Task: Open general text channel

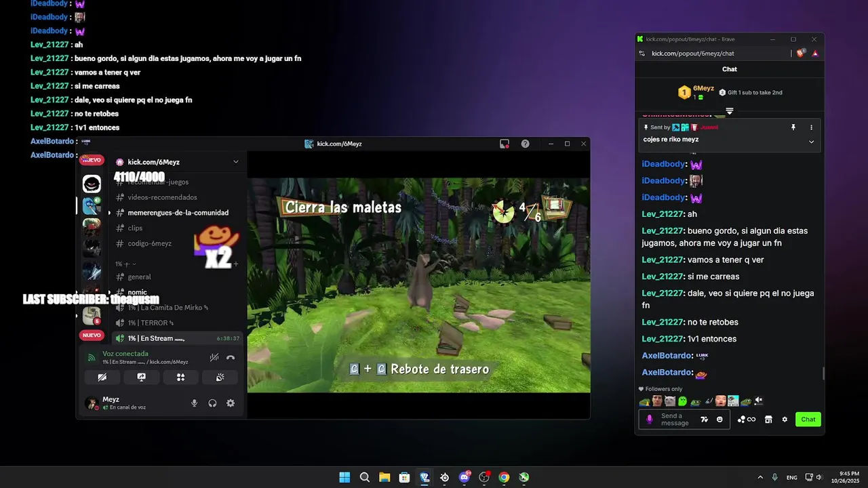Action: click(139, 277)
